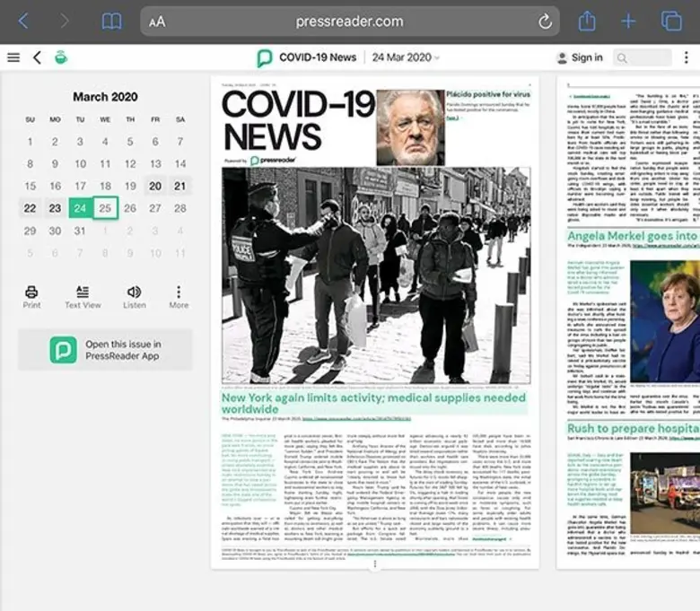Select March 14 in calendar

(x=179, y=164)
